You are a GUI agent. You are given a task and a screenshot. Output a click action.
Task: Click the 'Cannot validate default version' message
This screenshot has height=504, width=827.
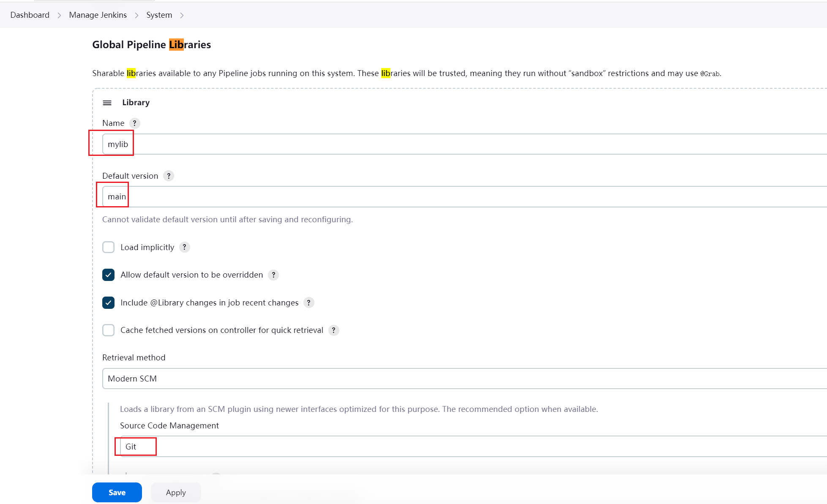click(x=227, y=220)
